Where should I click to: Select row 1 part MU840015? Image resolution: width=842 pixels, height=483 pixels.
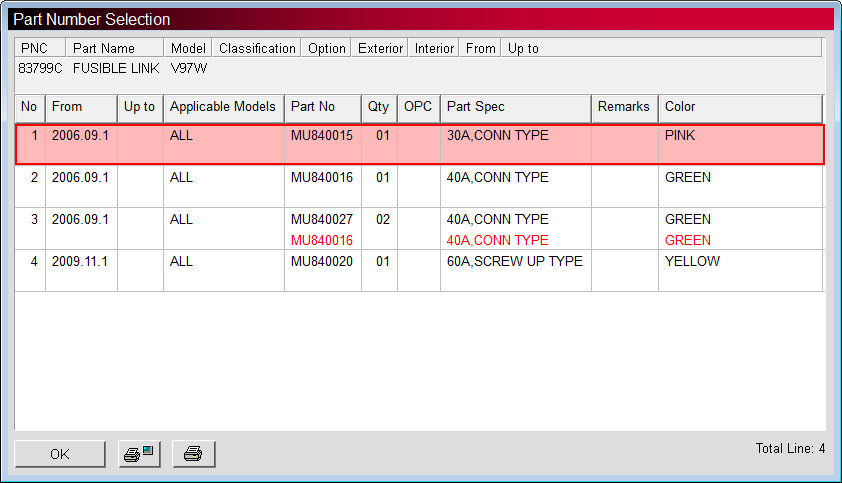coord(321,135)
